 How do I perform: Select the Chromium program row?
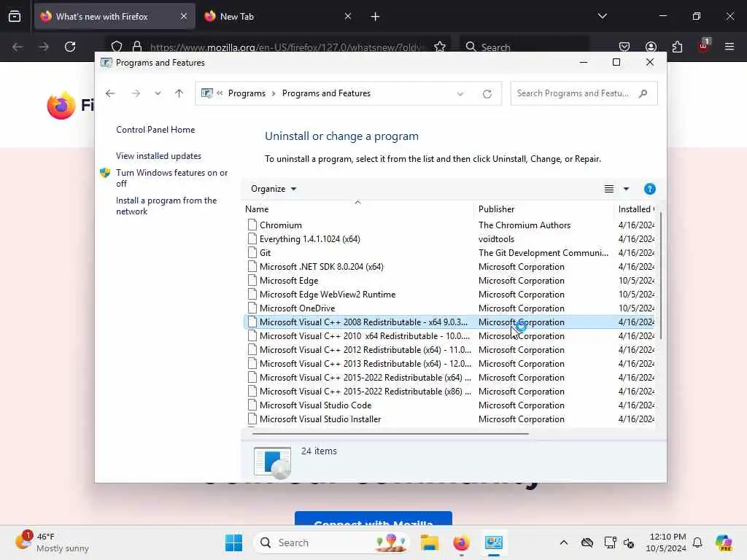tap(449, 225)
